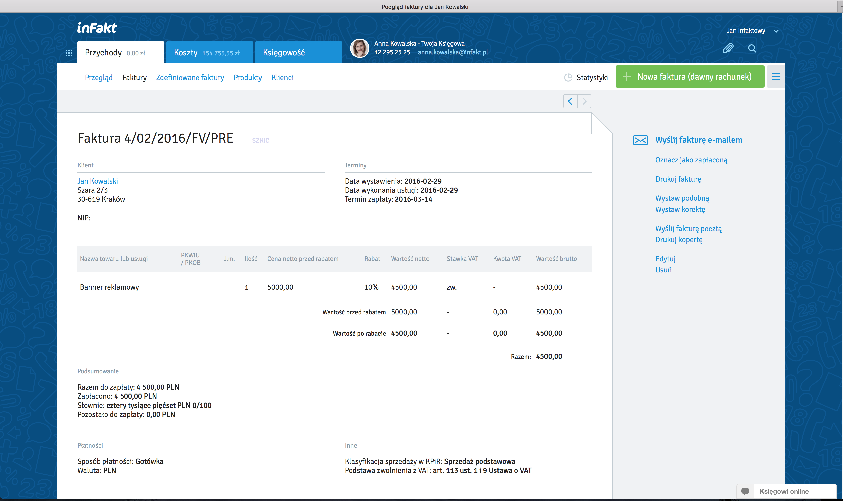Click the Słownie amount in words line

(x=145, y=406)
